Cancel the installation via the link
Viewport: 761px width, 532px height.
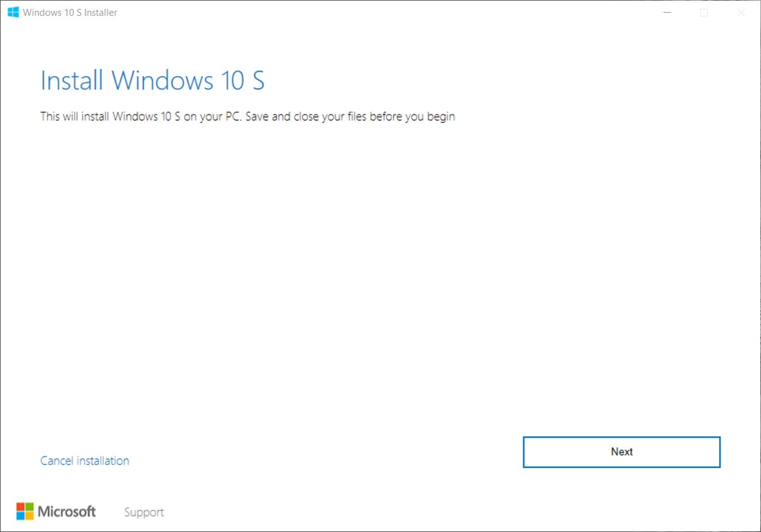85,461
